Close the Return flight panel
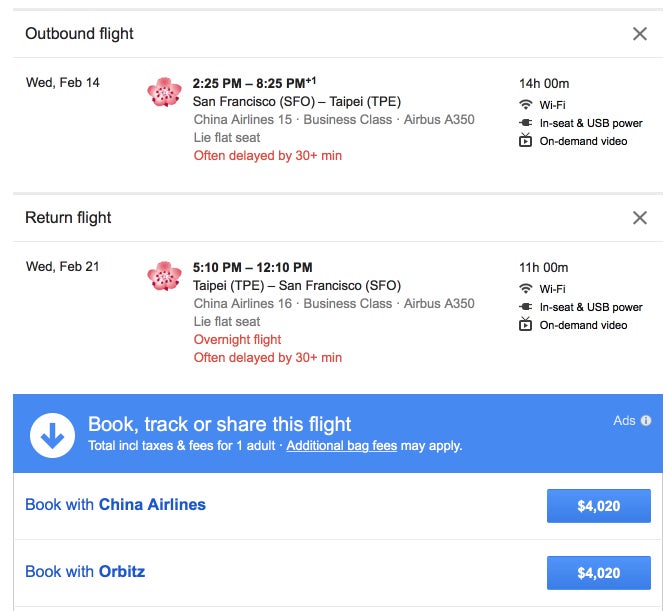 [640, 218]
